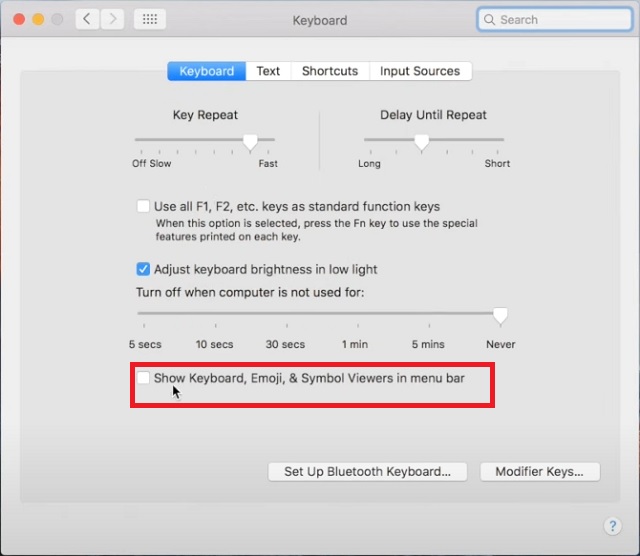Click the help question mark button
The image size is (640, 556).
tap(613, 526)
